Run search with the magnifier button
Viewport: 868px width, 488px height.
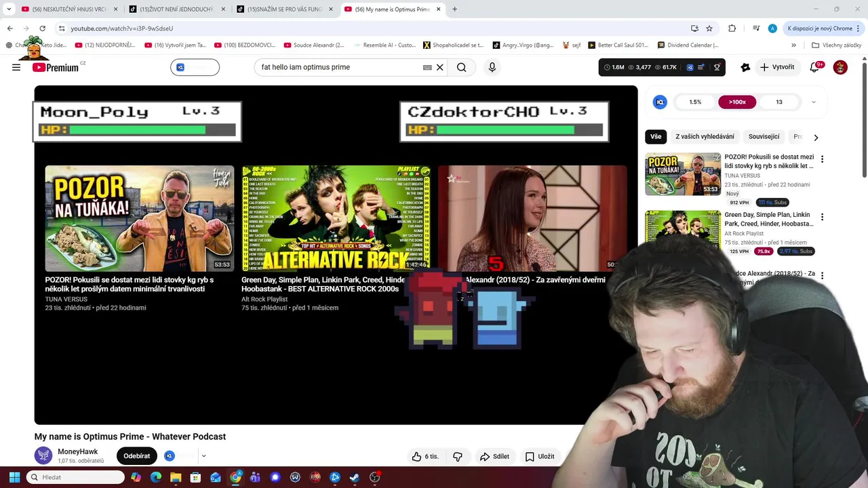462,67
